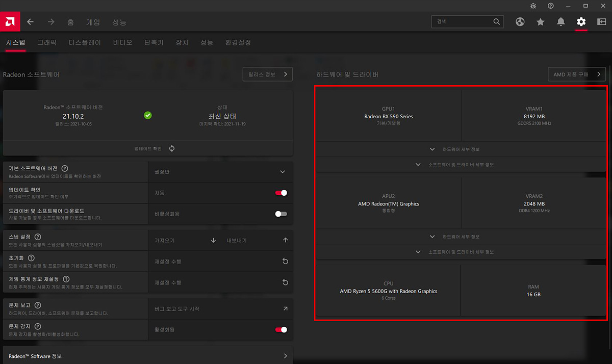Image resolution: width=612 pixels, height=364 pixels.
Task: Toggle 드라이버 및 소프트웨어 다운로드 switch
Action: pos(281,214)
